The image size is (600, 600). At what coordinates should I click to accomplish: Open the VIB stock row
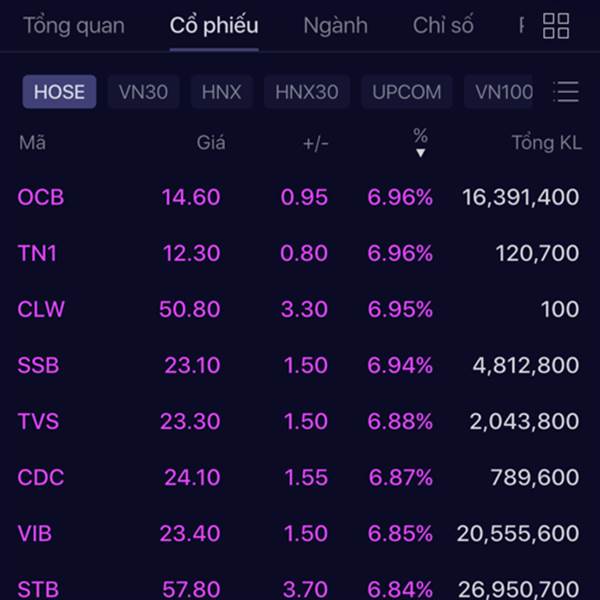[x=298, y=533]
